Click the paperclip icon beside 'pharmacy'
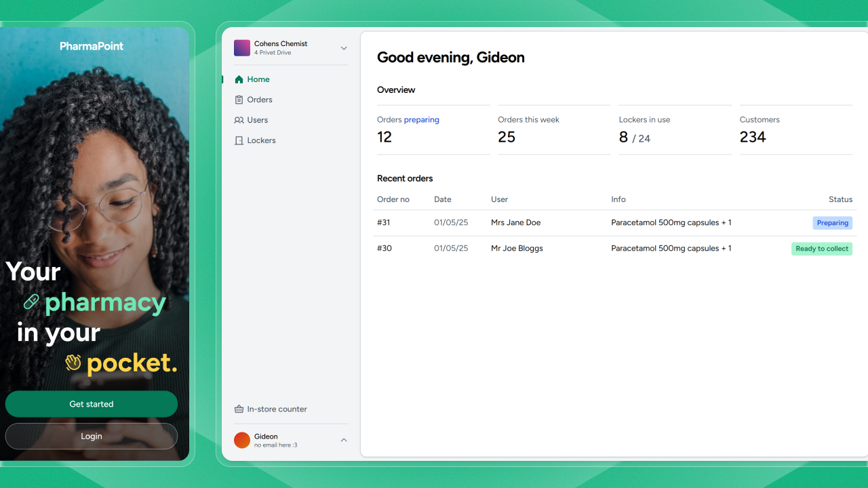The height and width of the screenshot is (488, 868). (x=30, y=302)
